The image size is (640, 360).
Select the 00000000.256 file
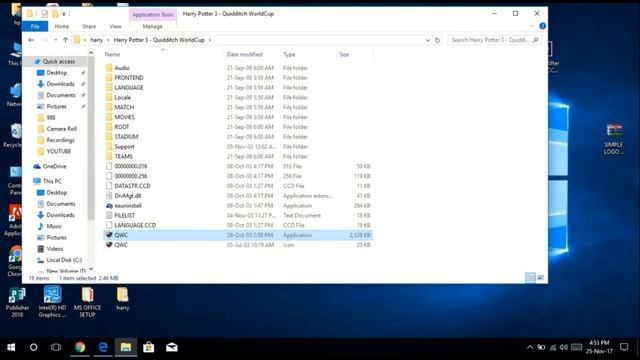131,176
